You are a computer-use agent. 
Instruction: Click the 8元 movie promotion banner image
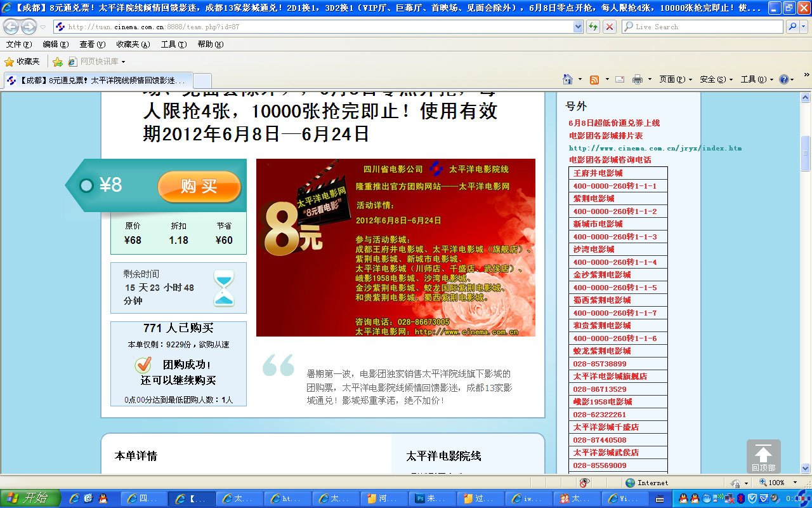pyautogui.click(x=396, y=248)
